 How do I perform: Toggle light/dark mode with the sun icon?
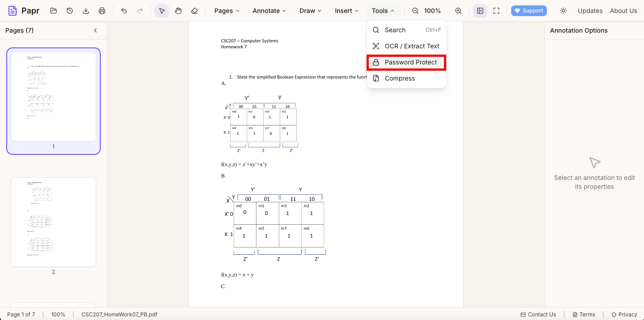tap(563, 10)
